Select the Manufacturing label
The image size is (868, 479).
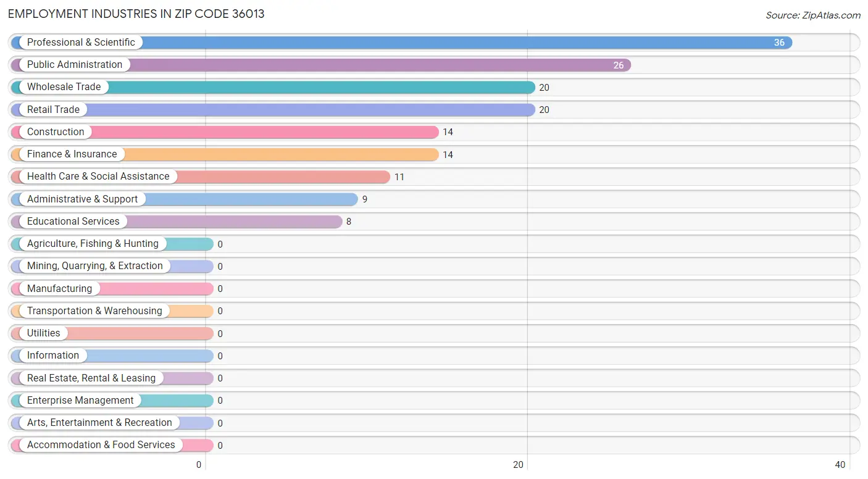click(x=59, y=289)
